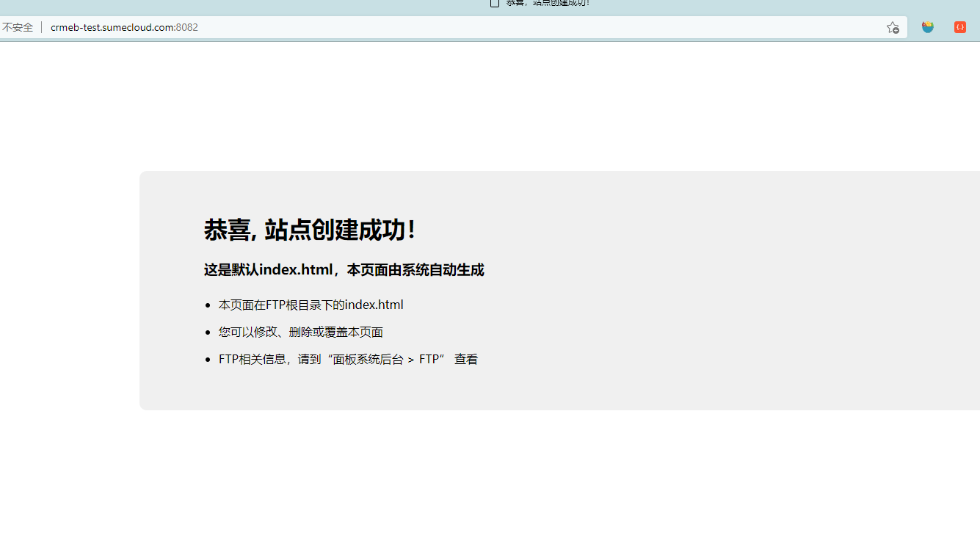980x560 pixels.
Task: Select the browser tab titled 恭喜, 站点创建成功
Action: (540, 3)
